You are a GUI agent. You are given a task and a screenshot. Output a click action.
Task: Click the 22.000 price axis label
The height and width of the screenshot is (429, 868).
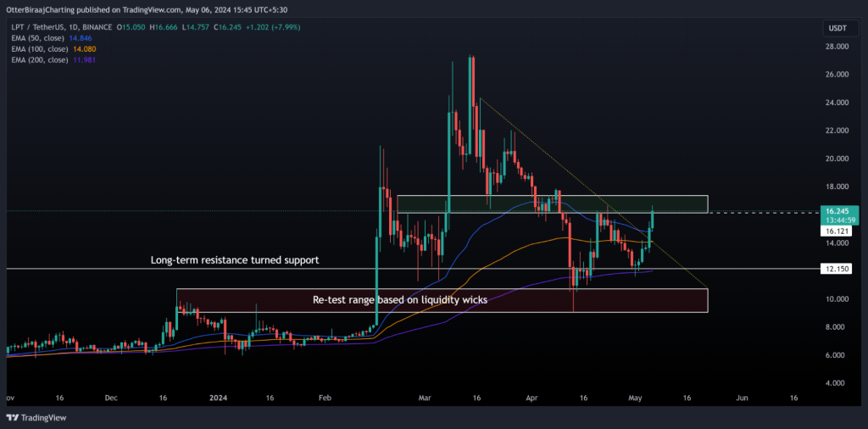click(836, 131)
